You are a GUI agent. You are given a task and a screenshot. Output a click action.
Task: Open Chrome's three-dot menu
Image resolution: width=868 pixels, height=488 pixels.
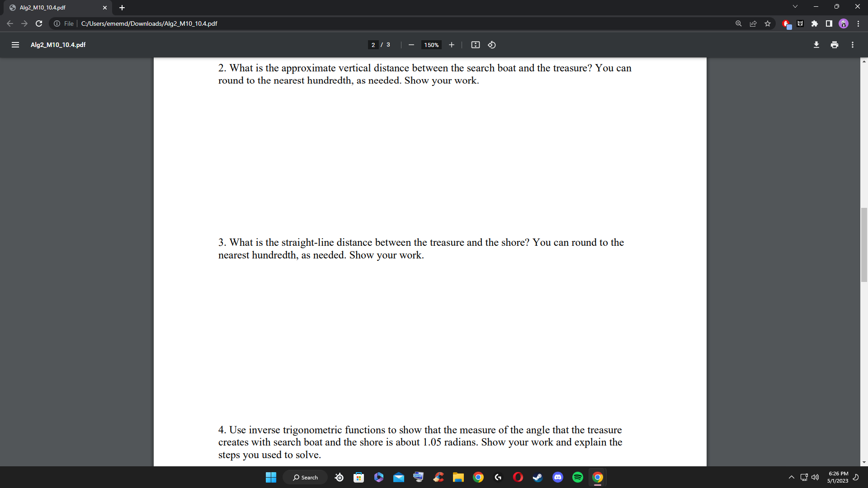tap(858, 23)
